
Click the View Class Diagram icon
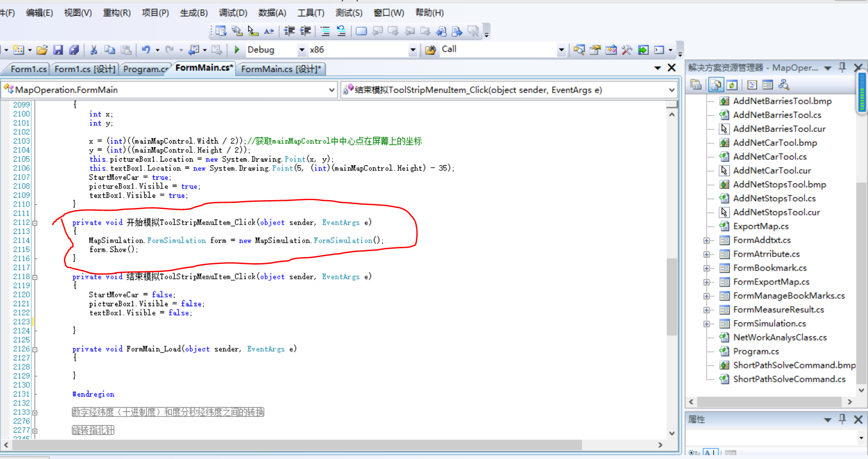tap(784, 85)
